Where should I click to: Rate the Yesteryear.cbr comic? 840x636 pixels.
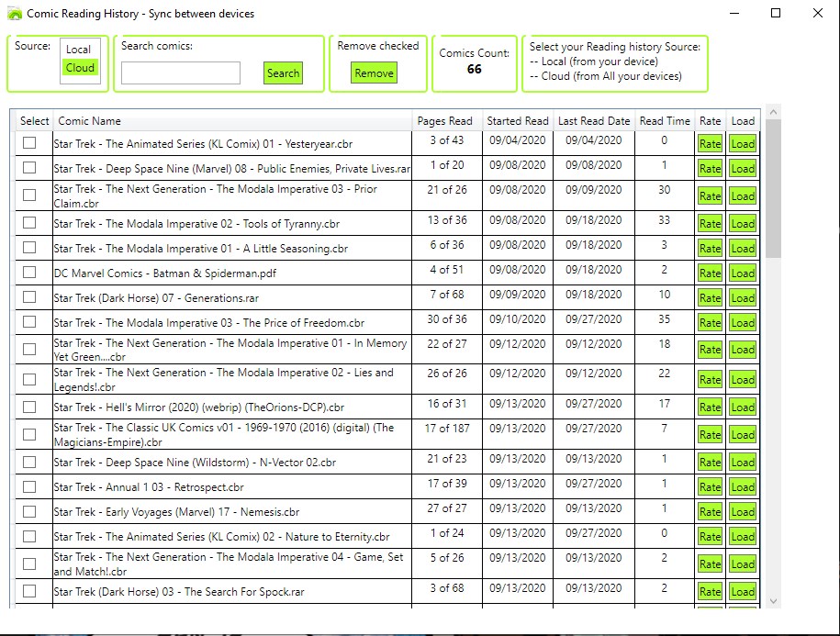click(x=710, y=144)
